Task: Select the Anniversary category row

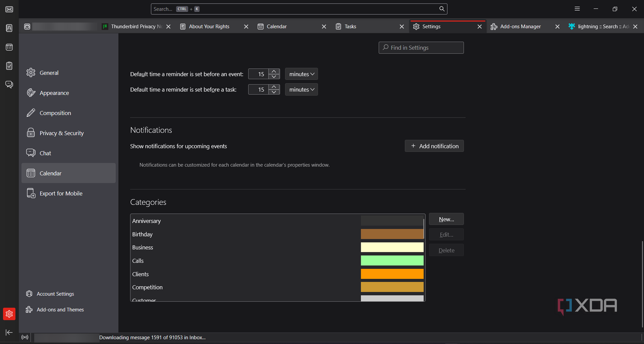Action: click(277, 221)
